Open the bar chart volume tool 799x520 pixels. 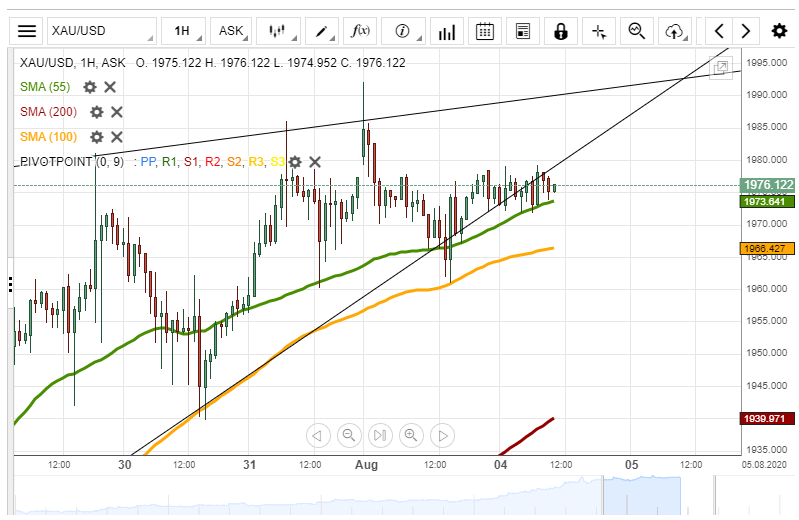(447, 31)
